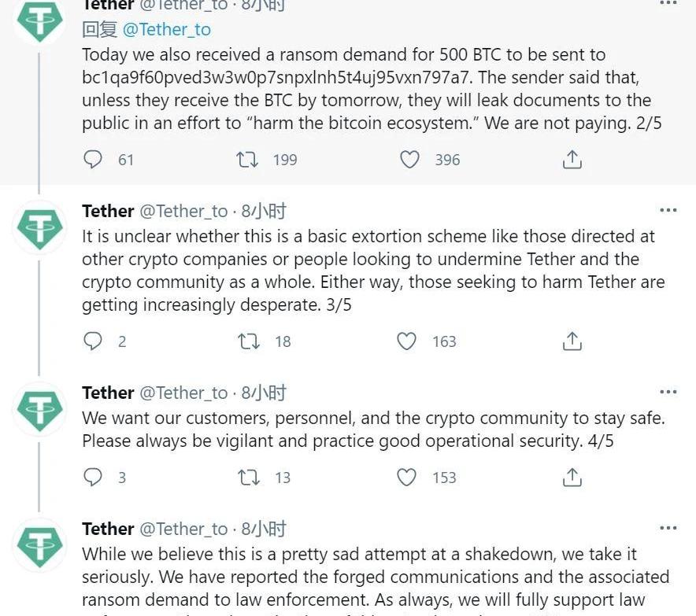The image size is (696, 616).
Task: Share the 4/5 operational security tweet
Action: [572, 478]
